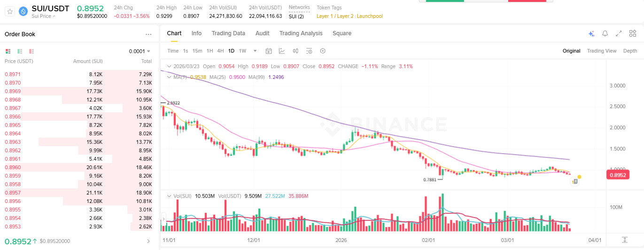Screen dimensions: 644x250
Task: Click the jump-to-latest icon beside the 04/01 date label
Action: pyautogui.click(x=624, y=240)
